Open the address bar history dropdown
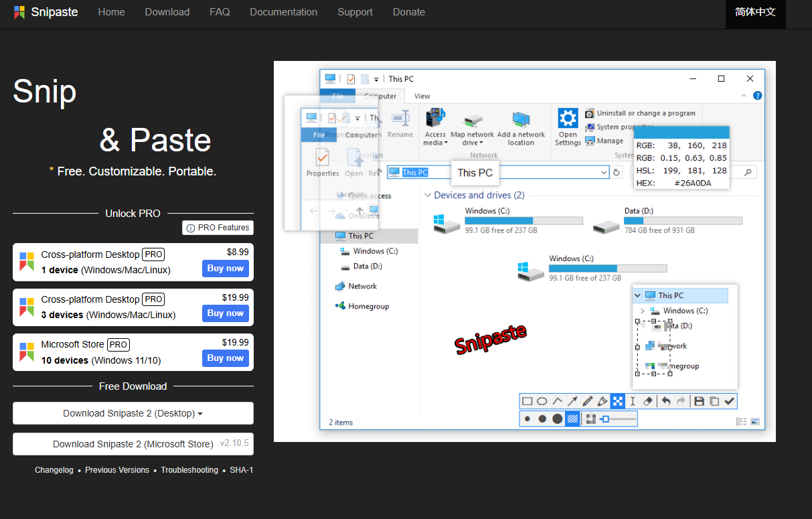This screenshot has height=519, width=812. 604,172
